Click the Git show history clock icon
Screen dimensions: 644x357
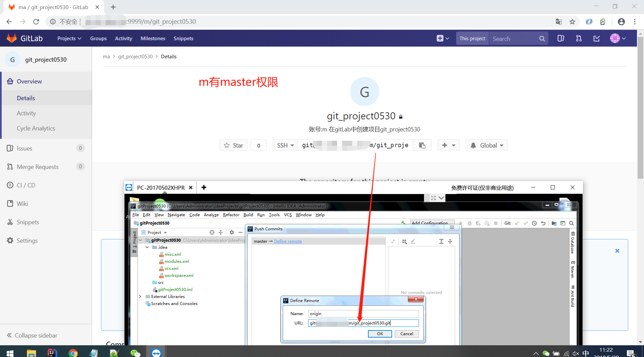coord(534,223)
